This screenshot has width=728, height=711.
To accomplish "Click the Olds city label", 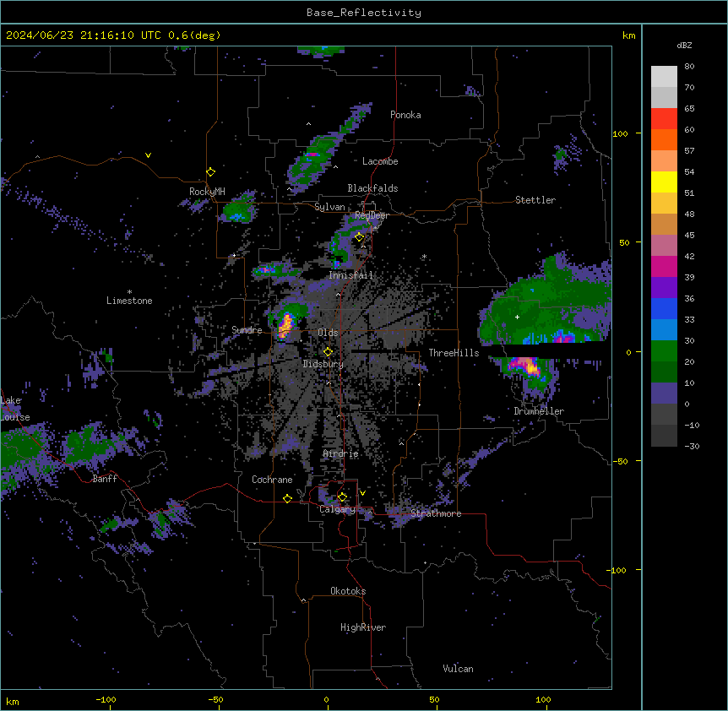I will [328, 333].
